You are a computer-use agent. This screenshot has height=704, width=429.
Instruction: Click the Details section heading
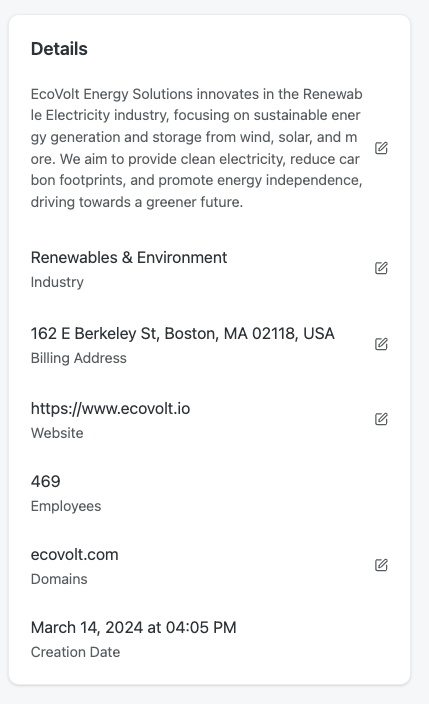[x=59, y=48]
